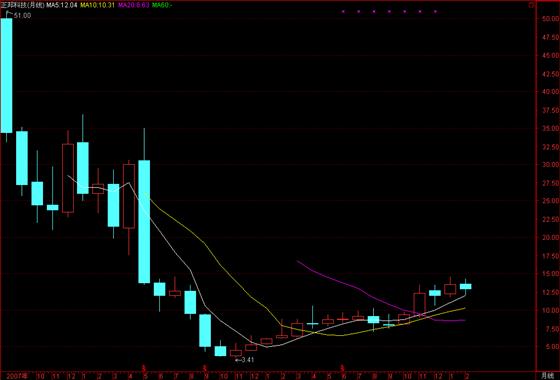Image resolution: width=560 pixels, height=380 pixels.
Task: Click the yellow MA10 10.31 indicator label
Action: click(x=98, y=5)
